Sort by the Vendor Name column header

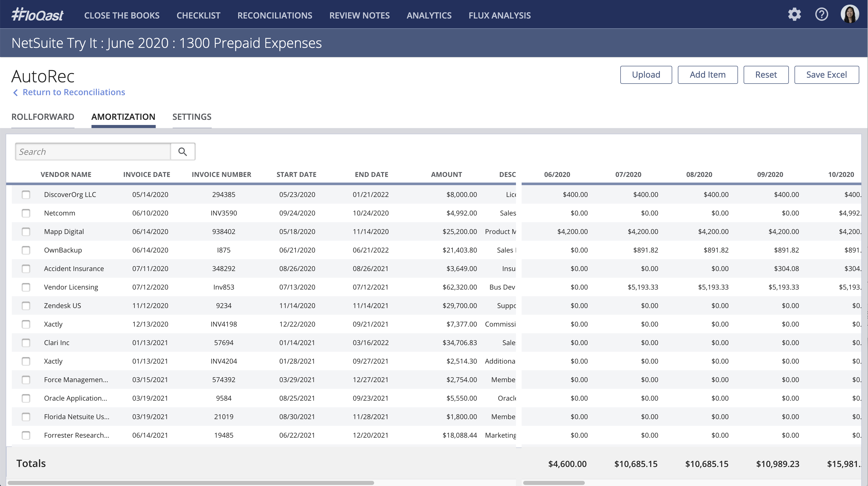tap(66, 174)
